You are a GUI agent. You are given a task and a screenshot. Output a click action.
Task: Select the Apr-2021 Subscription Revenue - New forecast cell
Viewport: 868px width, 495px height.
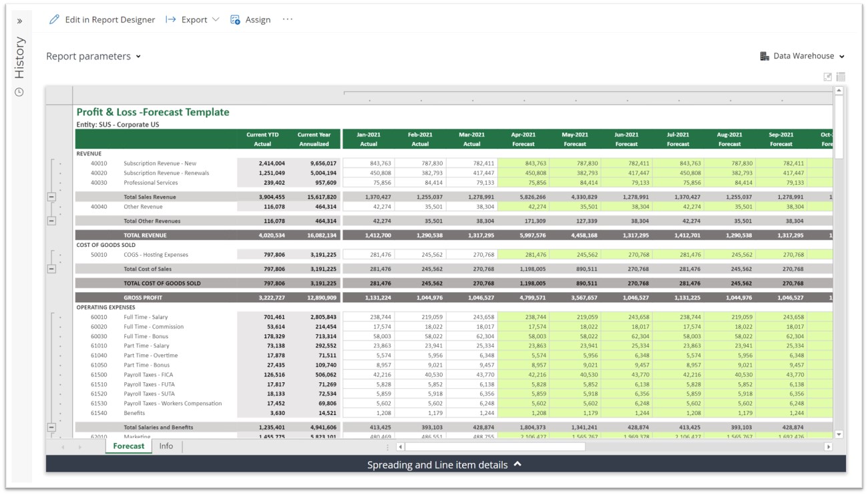pyautogui.click(x=523, y=163)
